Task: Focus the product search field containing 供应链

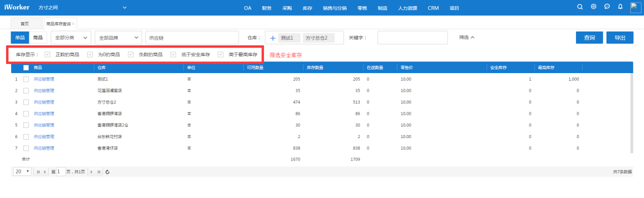Action: point(192,38)
